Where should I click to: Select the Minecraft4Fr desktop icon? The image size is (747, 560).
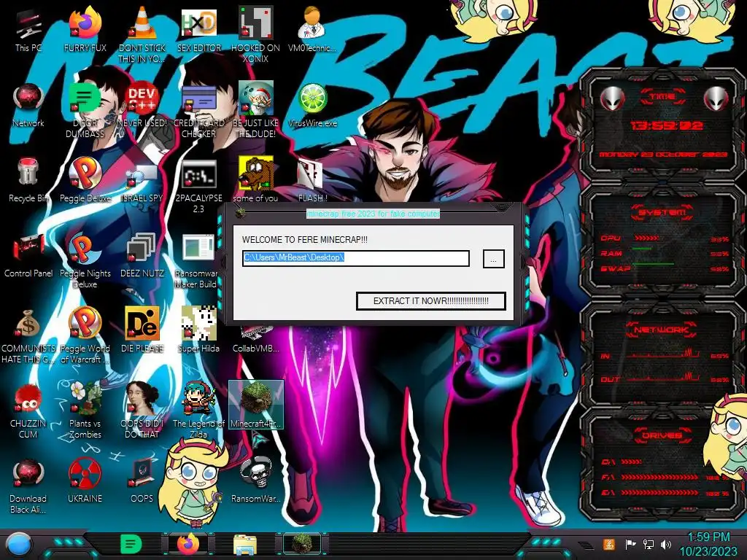pos(256,405)
